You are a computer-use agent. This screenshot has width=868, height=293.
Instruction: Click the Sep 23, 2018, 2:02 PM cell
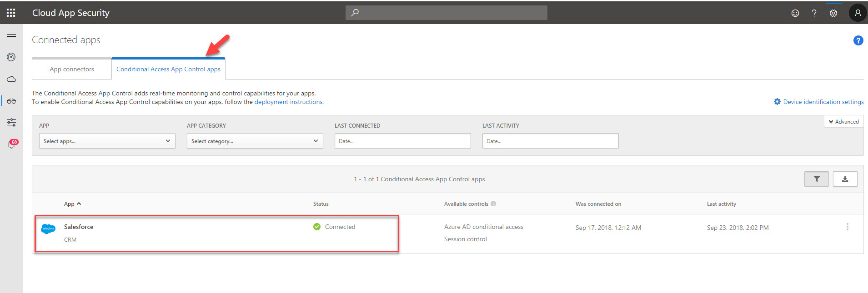click(738, 228)
